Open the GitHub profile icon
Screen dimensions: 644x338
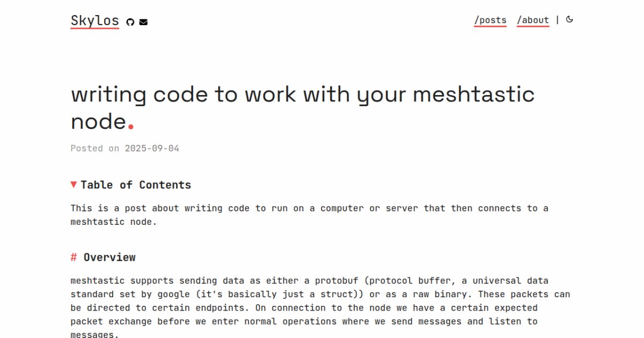[130, 22]
